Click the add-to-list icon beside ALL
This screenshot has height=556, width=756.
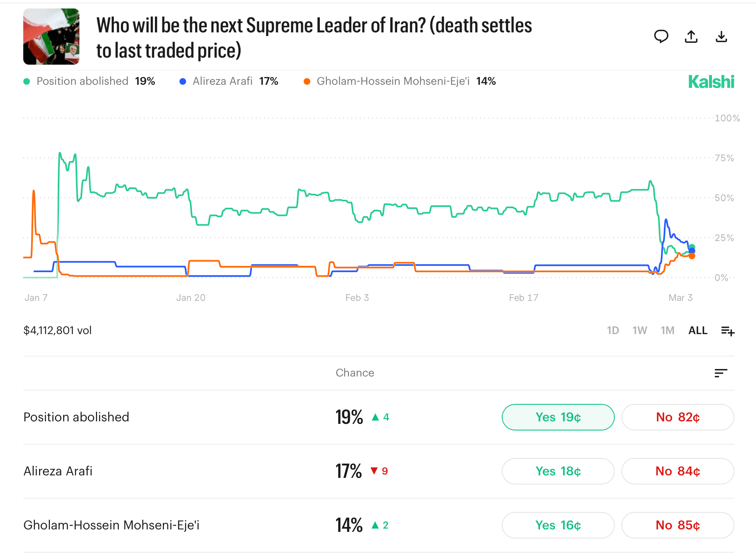(x=727, y=330)
